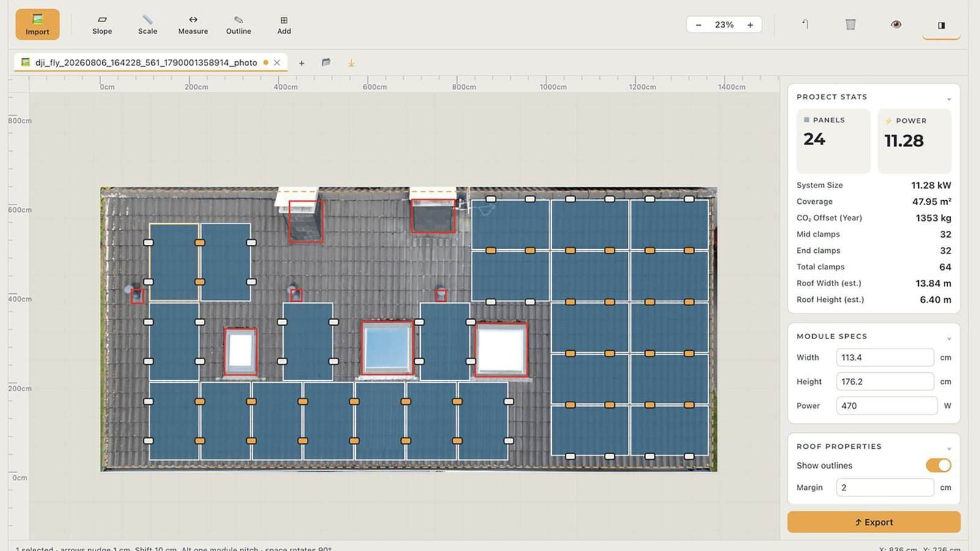Click the blue skylight obstacle in roof center
980x551 pixels.
[x=387, y=347]
